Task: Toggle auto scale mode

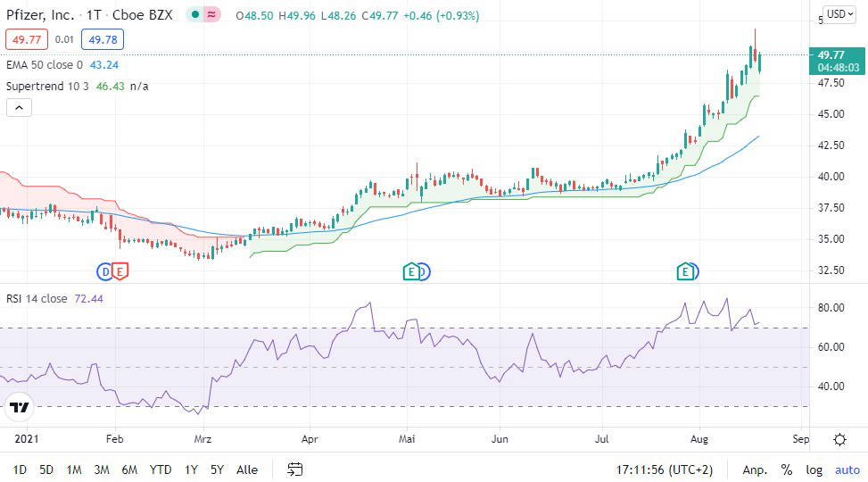Action: (847, 470)
